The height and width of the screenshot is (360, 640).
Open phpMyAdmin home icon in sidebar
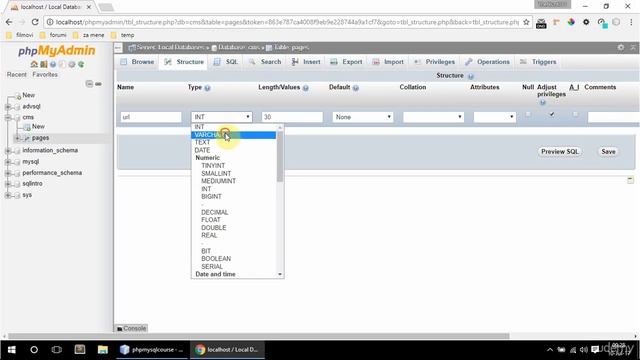pyautogui.click(x=34, y=64)
